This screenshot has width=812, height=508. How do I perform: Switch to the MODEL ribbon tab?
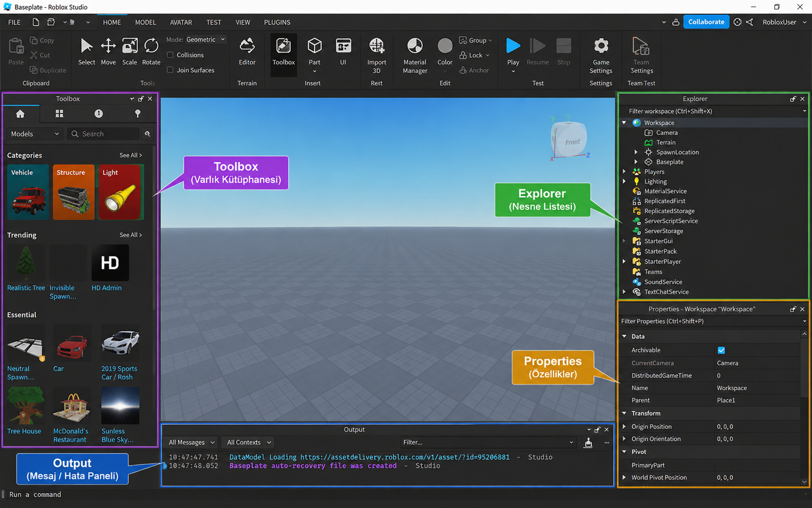coord(145,23)
